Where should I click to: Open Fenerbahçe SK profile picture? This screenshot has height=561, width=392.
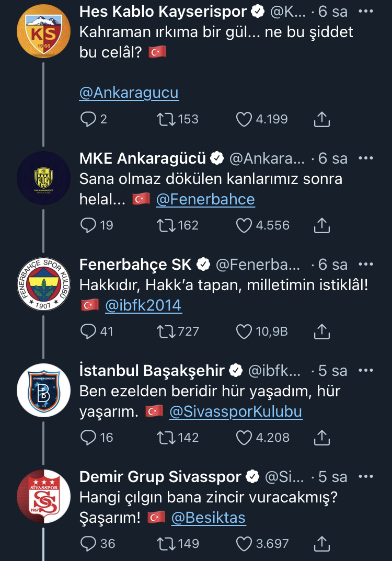[x=43, y=284]
